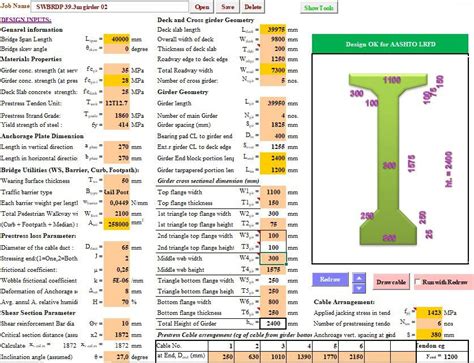The height and width of the screenshot is (363, 474).
Task: Select Deck slab length 39975 cell
Action: [x=273, y=29]
